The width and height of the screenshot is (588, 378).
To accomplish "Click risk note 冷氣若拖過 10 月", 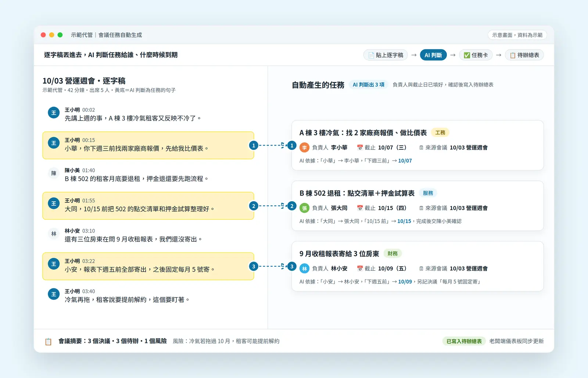I will pos(226,341).
